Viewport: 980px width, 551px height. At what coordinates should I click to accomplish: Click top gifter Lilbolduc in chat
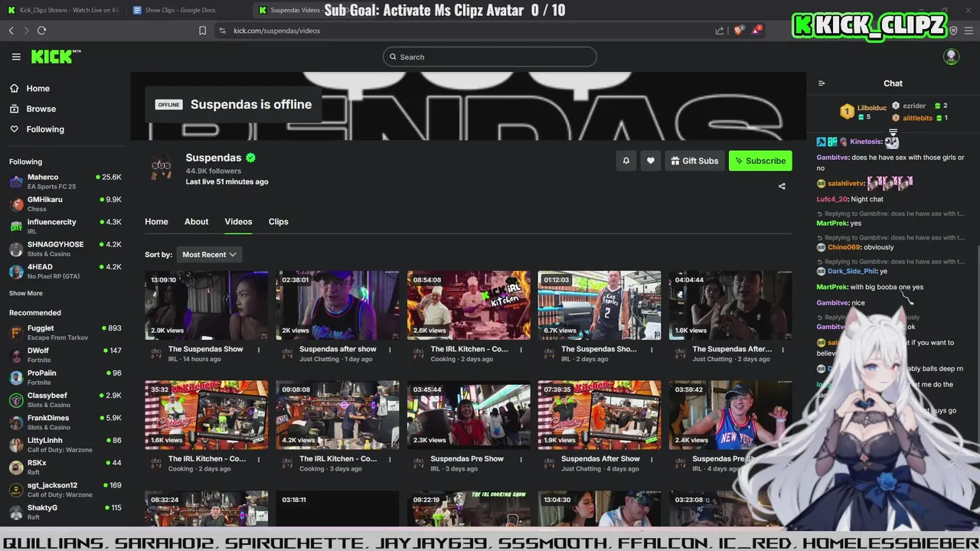[872, 108]
